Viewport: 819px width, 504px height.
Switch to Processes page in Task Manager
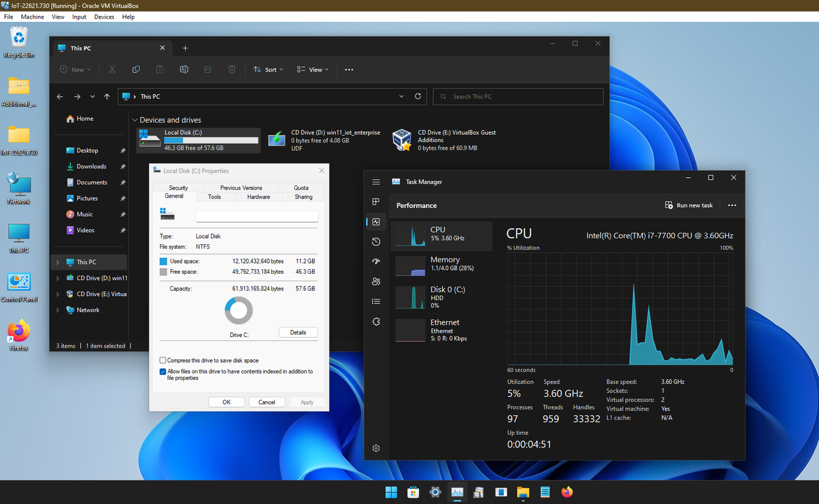376,201
